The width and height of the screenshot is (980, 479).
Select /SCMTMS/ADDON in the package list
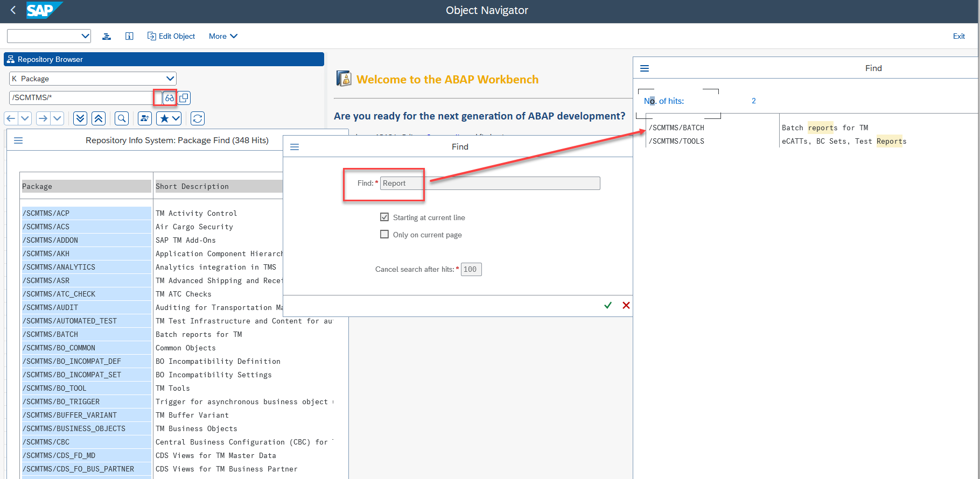tap(86, 240)
